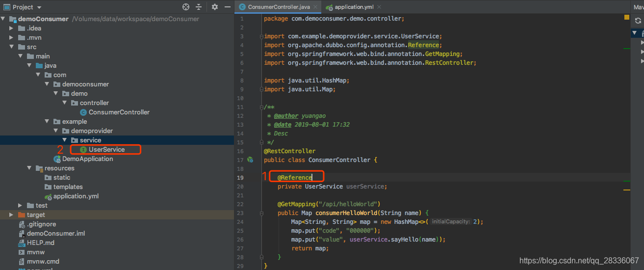The width and height of the screenshot is (644, 270).
Task: Click the blue java source folder icon
Action: click(x=39, y=66)
